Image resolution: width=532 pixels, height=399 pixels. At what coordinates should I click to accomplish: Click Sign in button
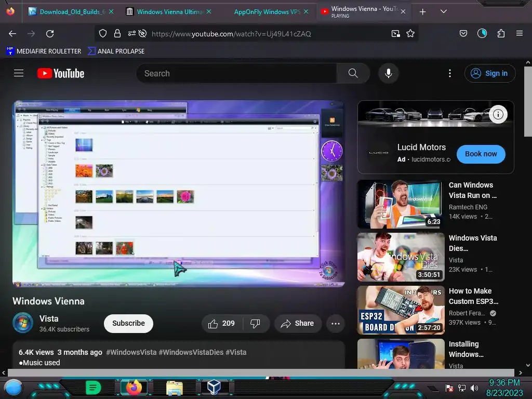pyautogui.click(x=489, y=73)
